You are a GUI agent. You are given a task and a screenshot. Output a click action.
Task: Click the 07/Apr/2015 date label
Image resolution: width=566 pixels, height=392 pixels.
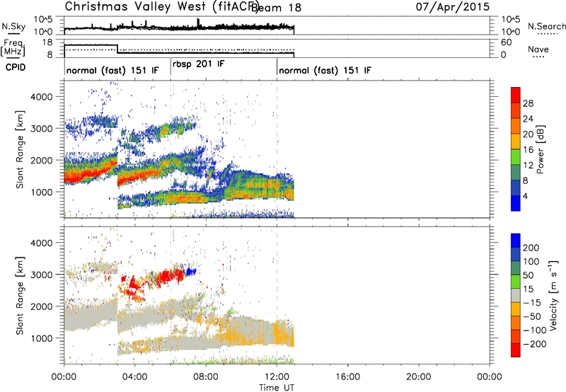click(x=453, y=6)
